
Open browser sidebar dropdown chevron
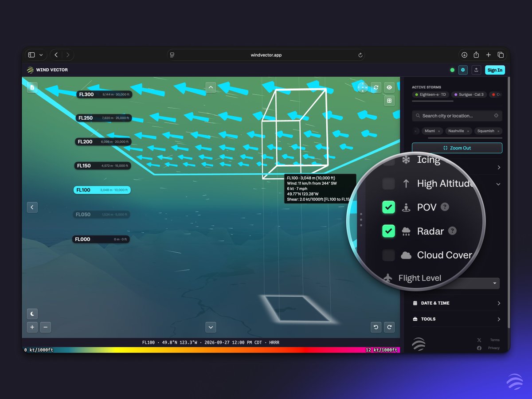pos(41,55)
